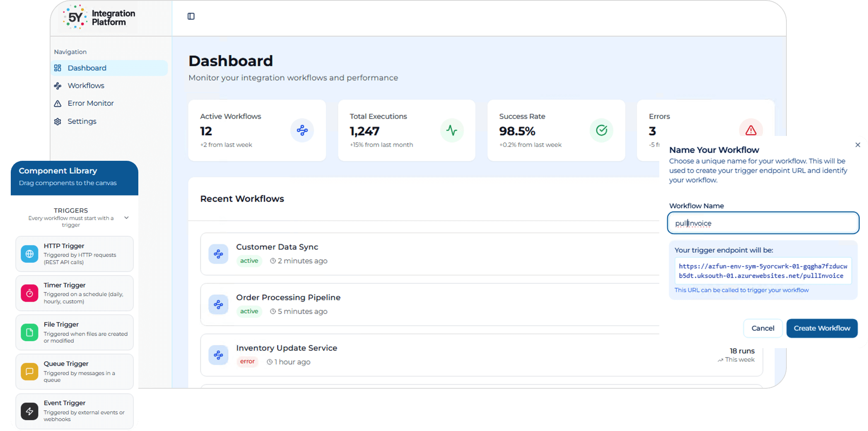Click the active badge on Order Processing Pipeline
Viewport: 868px width, 431px height.
point(249,311)
